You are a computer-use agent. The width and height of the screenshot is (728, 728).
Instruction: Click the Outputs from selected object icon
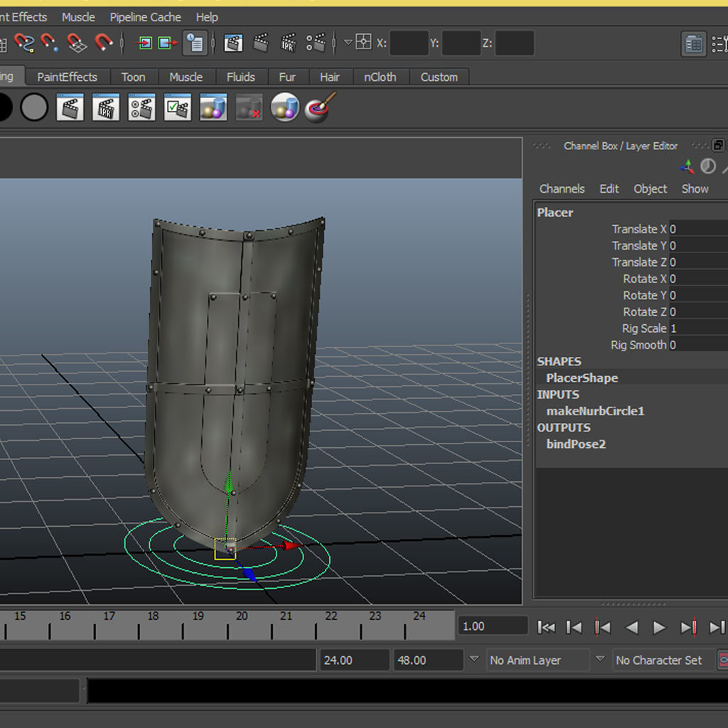(168, 43)
